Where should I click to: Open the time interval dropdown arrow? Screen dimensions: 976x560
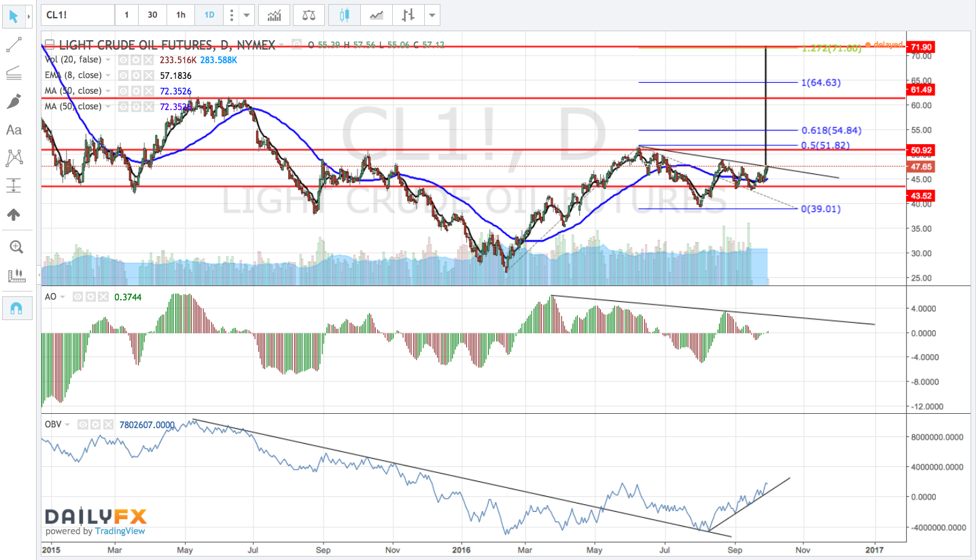[x=247, y=15]
